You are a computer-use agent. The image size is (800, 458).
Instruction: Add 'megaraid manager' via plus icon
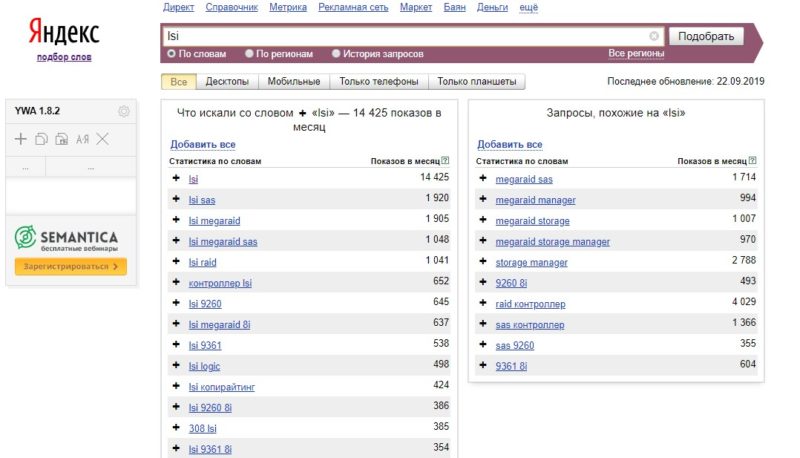(x=483, y=199)
